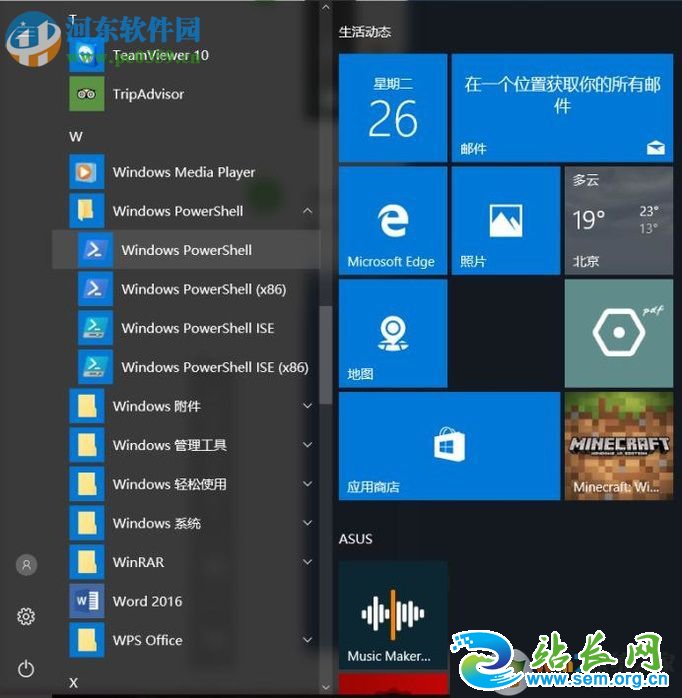The width and height of the screenshot is (682, 698).
Task: Click the ASUS group title
Action: [x=355, y=539]
